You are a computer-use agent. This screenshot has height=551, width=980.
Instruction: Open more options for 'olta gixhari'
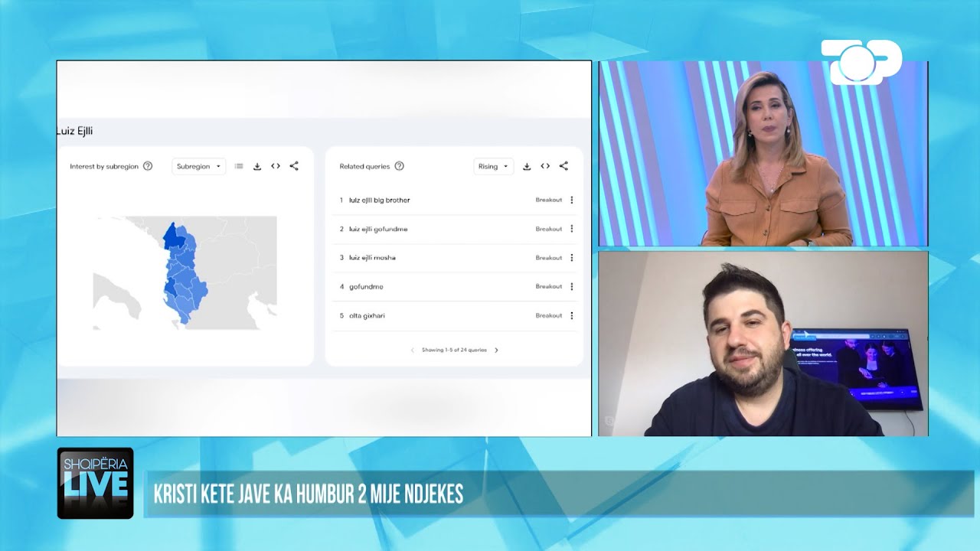coord(572,315)
